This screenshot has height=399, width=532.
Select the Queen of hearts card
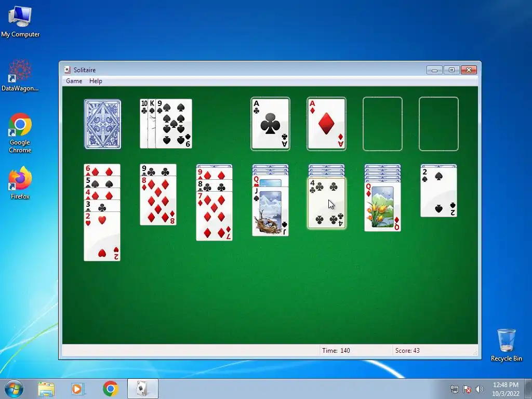click(270, 182)
